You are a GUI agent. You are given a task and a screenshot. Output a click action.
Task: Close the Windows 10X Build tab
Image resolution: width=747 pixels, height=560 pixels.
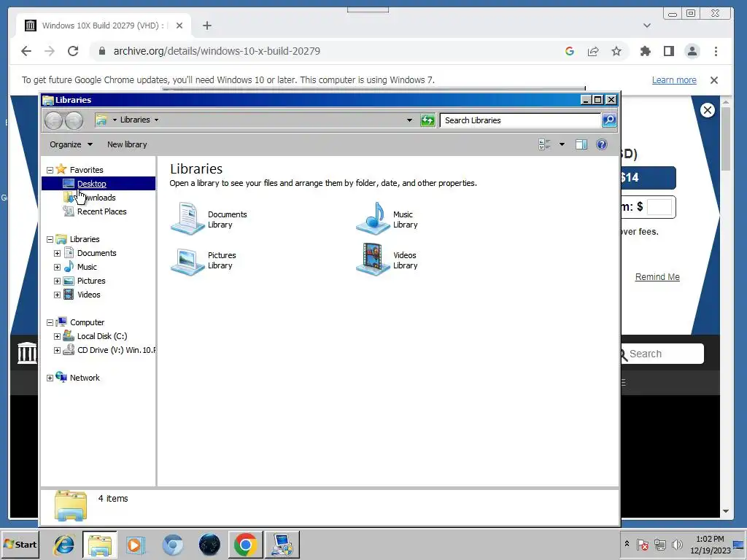(179, 26)
